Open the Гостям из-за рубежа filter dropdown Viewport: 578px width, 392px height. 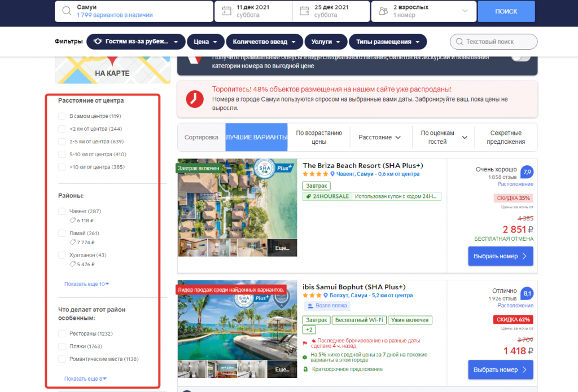[135, 42]
